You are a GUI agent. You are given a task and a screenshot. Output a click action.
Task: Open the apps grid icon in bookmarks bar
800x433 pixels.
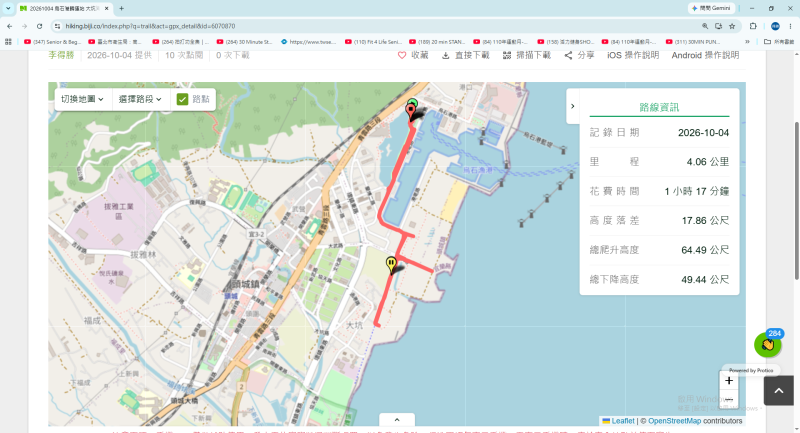(8, 42)
